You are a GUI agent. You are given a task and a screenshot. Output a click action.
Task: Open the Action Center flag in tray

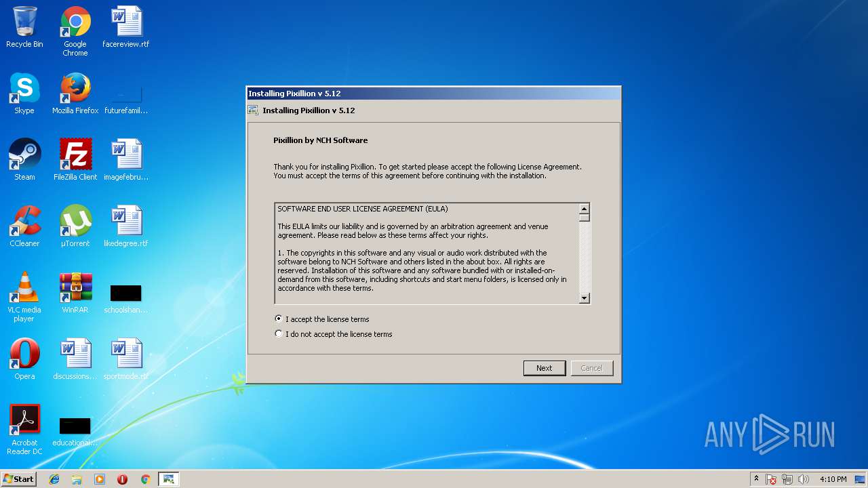click(x=771, y=479)
